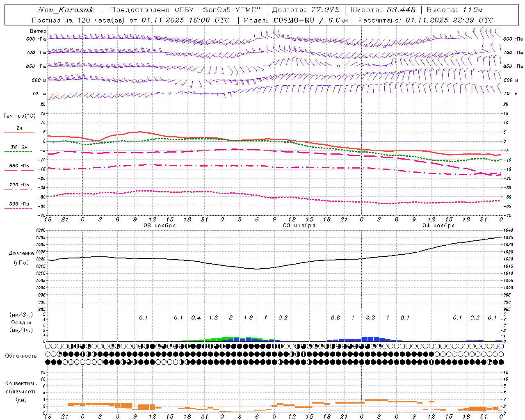The height and width of the screenshot is (420, 525).
Task: Click the '(мм/1ч.)' hourly precipitation unit label
Action: pos(21,330)
